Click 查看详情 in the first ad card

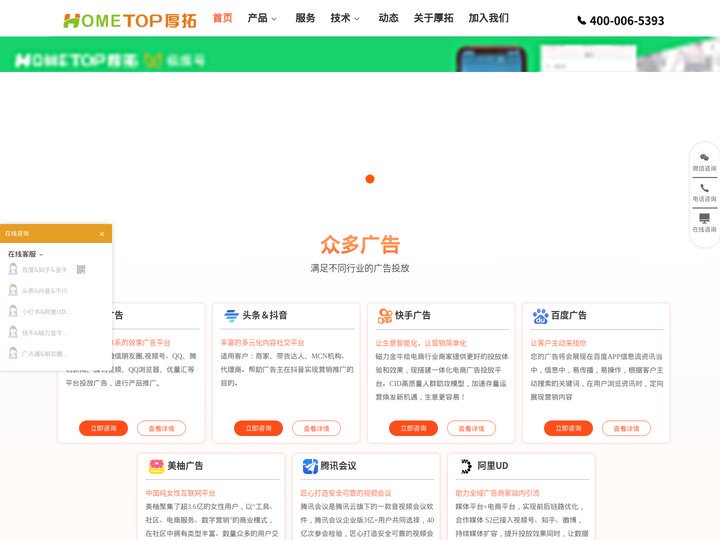(x=161, y=428)
